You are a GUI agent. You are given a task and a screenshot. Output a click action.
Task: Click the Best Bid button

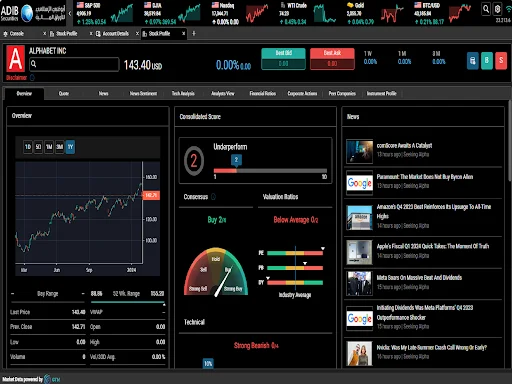click(x=283, y=59)
